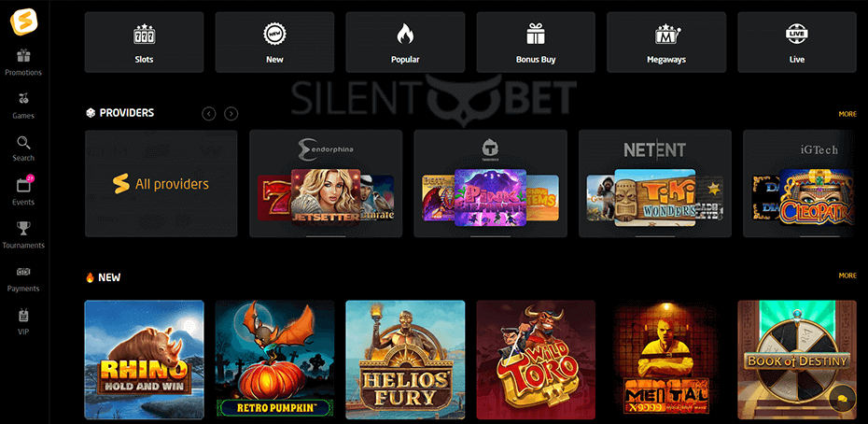868x424 pixels.
Task: Open the Bonus Buy category
Action: coord(536,42)
